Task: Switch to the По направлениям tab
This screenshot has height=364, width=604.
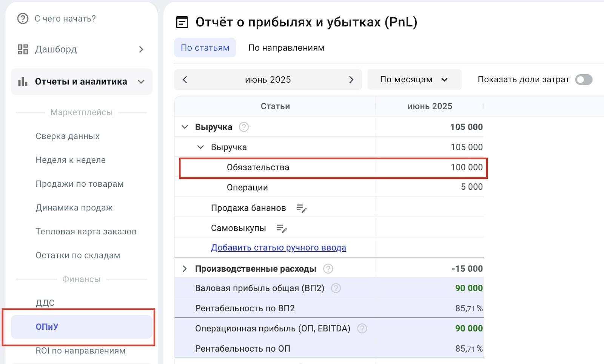Action: point(286,48)
